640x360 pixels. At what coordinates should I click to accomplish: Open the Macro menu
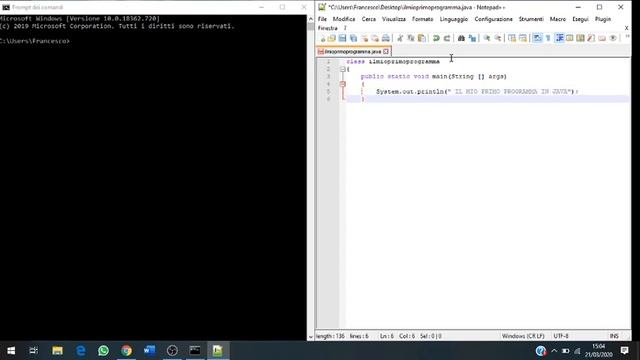coord(558,19)
